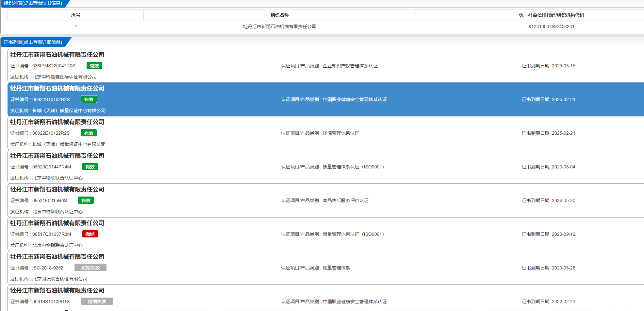Select expiry date 2025-03-15
The height and width of the screenshot is (311, 644).
563,66
